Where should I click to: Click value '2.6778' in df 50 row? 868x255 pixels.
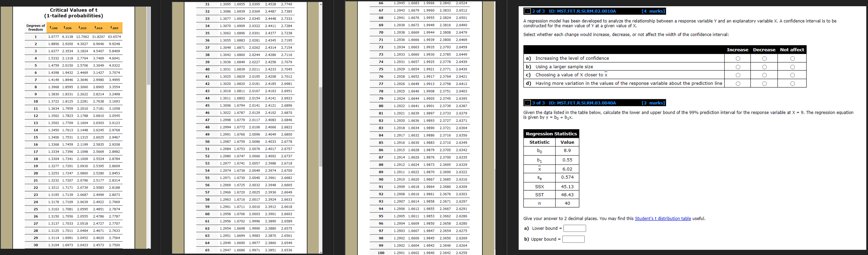click(286, 142)
